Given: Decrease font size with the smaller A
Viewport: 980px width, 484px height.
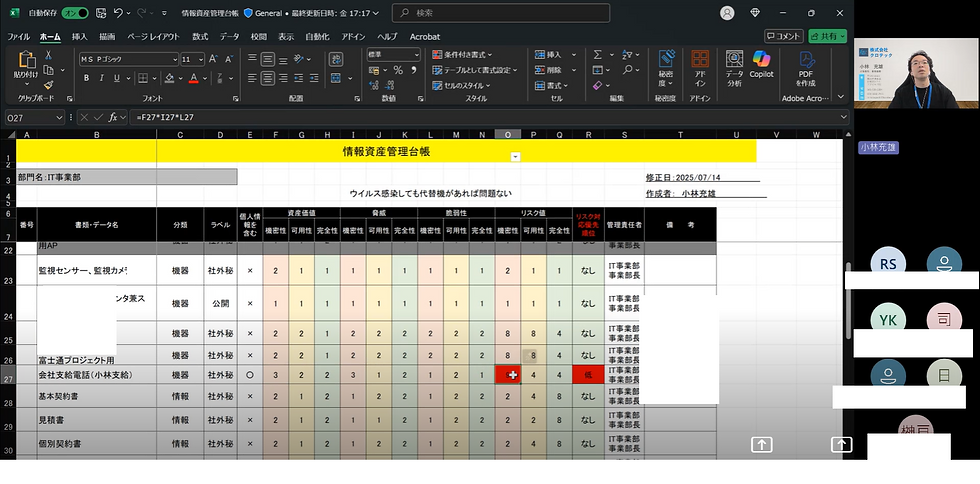Looking at the screenshot, I should tap(228, 59).
